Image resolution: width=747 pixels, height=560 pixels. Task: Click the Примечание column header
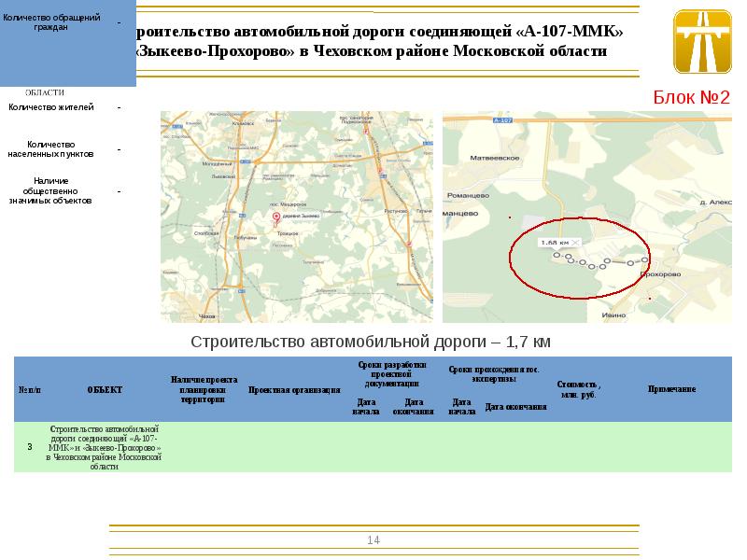point(672,388)
